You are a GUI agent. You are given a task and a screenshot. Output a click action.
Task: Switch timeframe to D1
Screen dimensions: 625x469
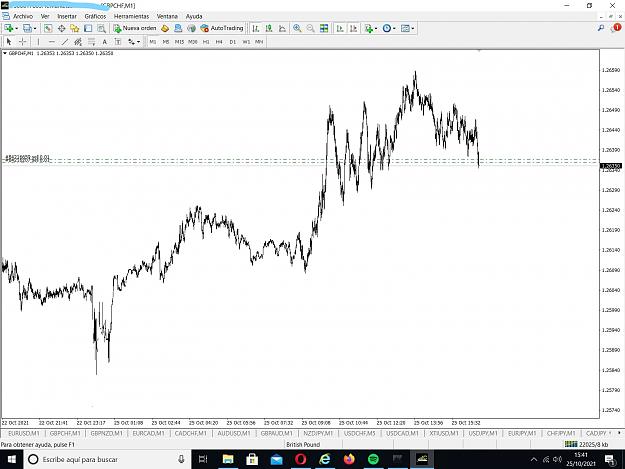(233, 42)
